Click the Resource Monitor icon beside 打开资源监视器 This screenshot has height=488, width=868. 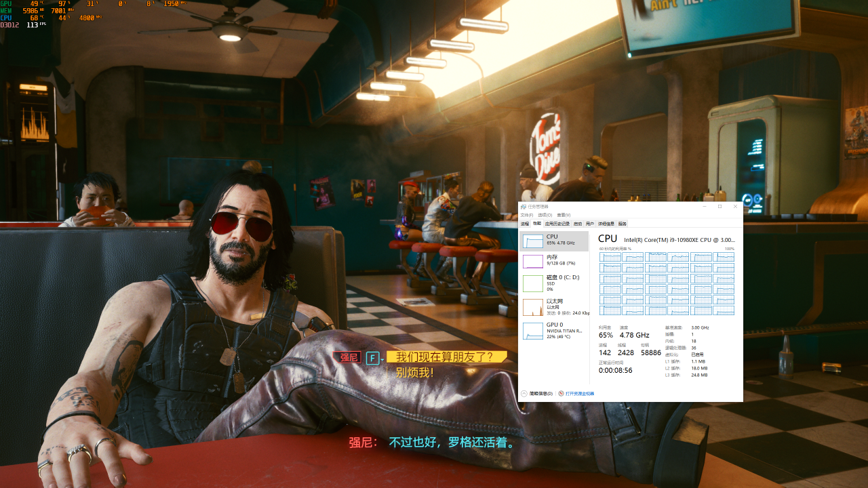[x=561, y=394]
